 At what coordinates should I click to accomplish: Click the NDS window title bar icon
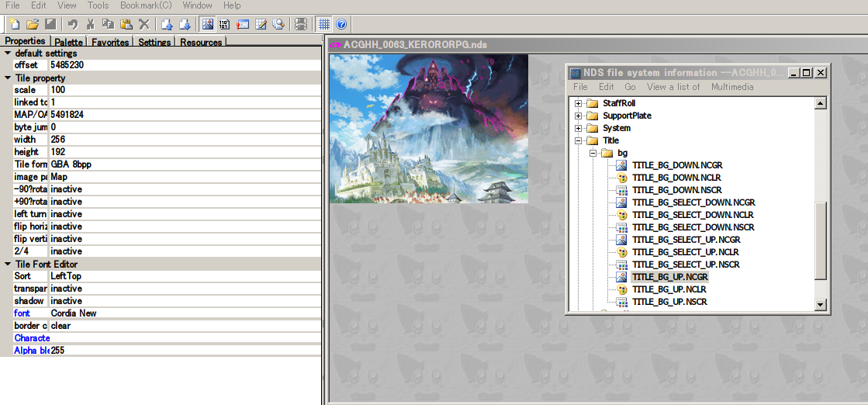(576, 73)
